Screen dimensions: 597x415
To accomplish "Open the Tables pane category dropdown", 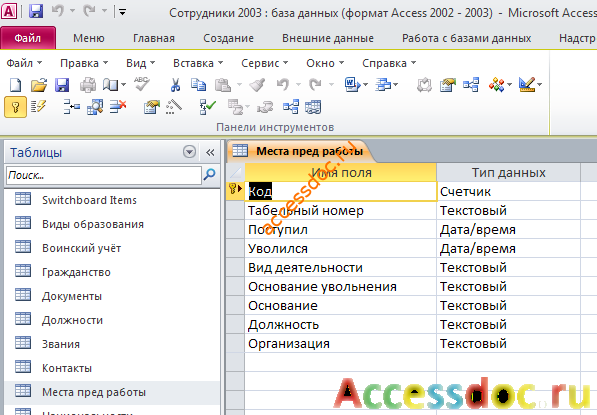I will coord(189,152).
